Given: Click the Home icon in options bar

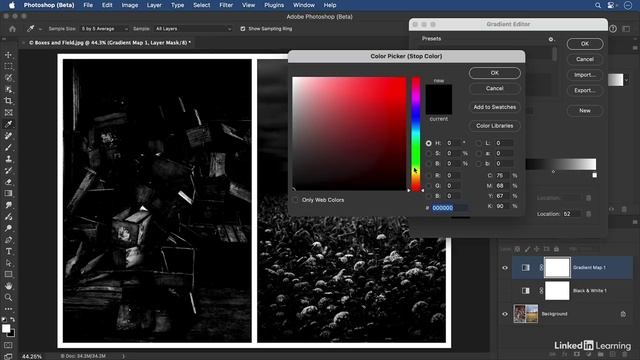Looking at the screenshot, I should (13, 29).
